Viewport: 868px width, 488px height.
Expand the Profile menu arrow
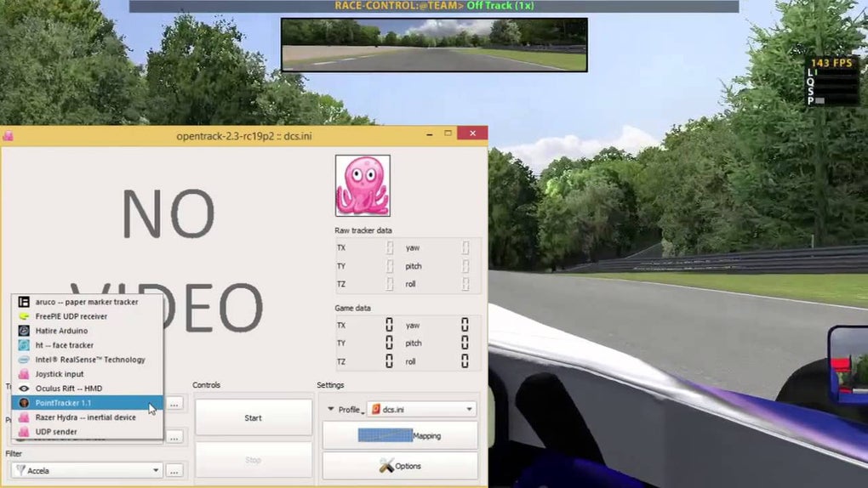point(331,409)
